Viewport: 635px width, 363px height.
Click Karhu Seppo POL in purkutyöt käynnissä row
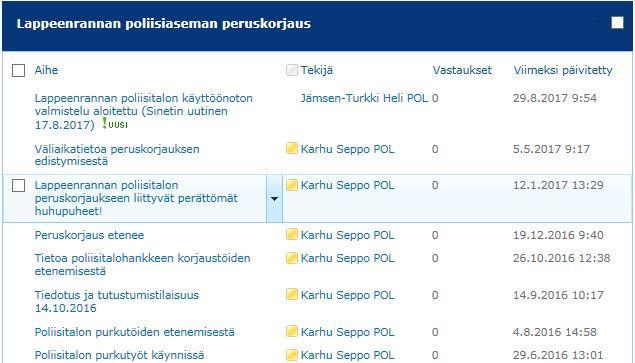[347, 355]
